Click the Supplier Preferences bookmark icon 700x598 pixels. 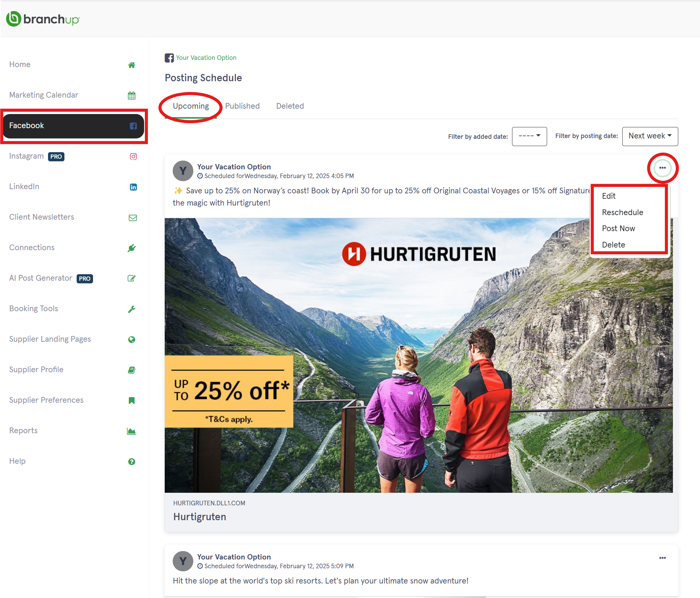132,400
